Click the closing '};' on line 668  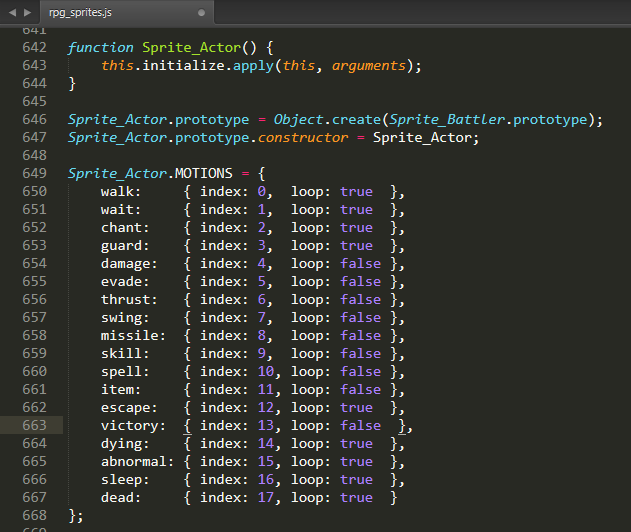pyautogui.click(x=76, y=516)
